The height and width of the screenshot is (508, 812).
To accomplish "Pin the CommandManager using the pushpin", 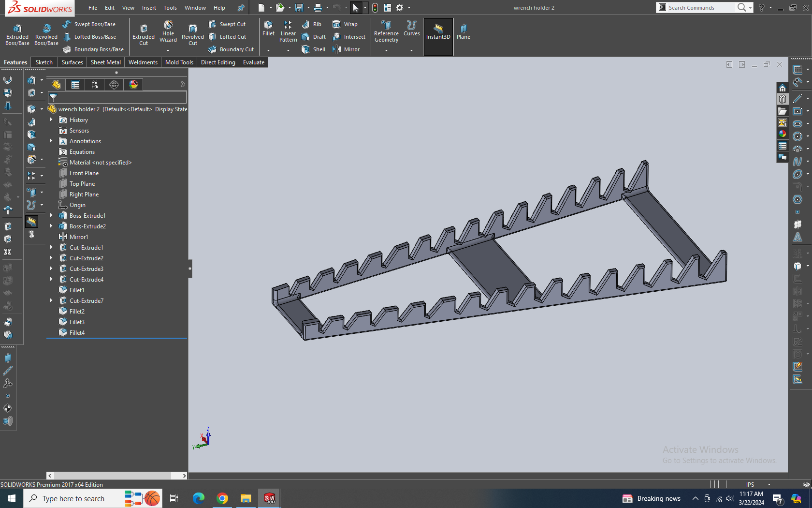I will tap(241, 8).
